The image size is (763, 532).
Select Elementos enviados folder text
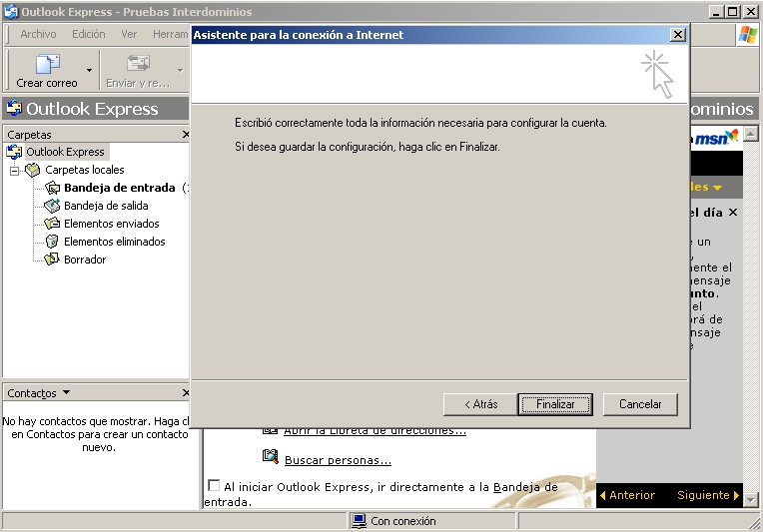pyautogui.click(x=112, y=224)
